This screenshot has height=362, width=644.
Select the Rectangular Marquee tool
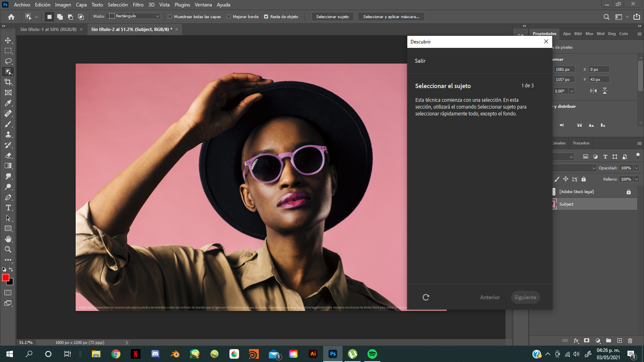[8, 51]
